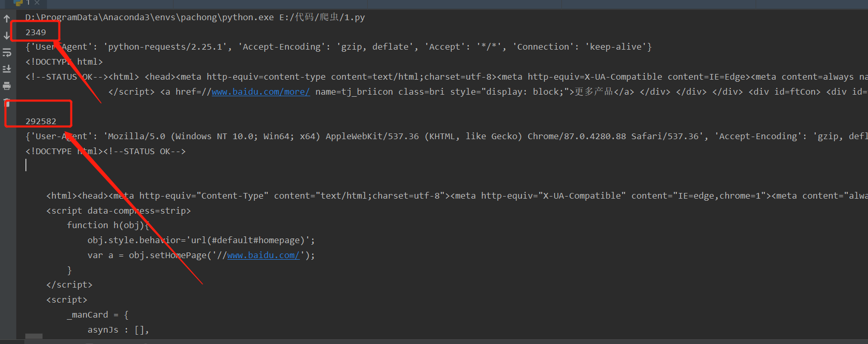This screenshot has height=344, width=868.
Task: Click the 'function h(obj){' line
Action: coord(108,225)
